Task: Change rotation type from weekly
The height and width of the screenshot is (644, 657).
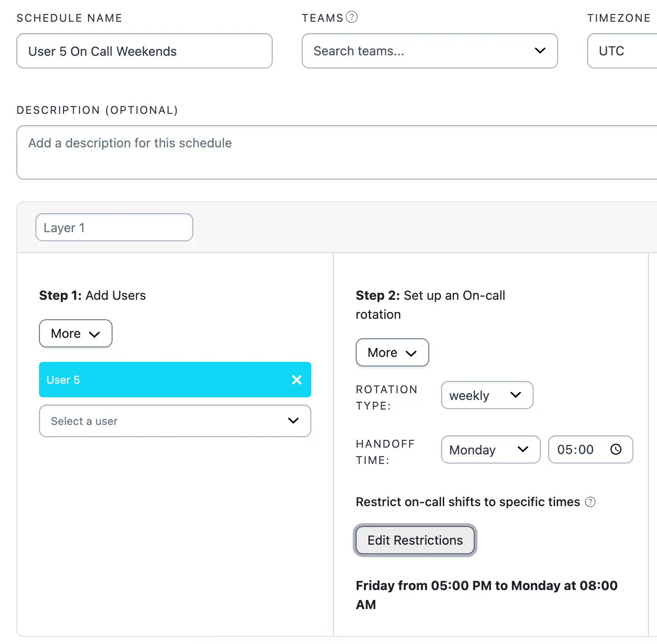Action: coord(487,395)
